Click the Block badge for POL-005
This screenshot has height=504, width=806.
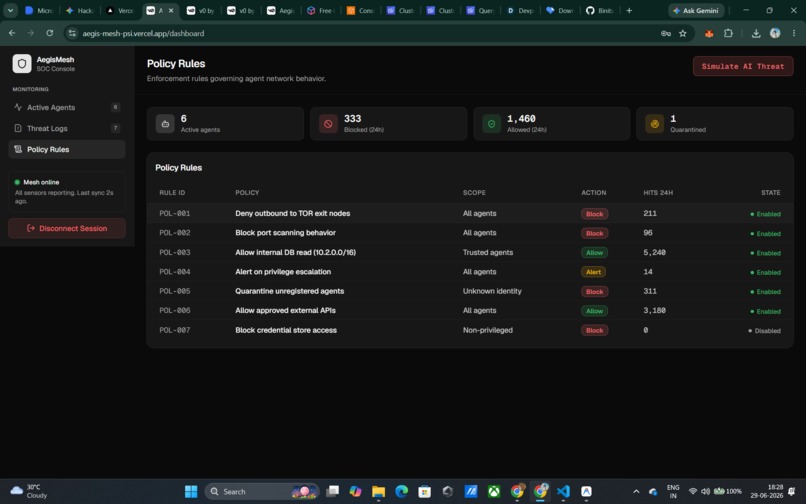[x=595, y=292]
